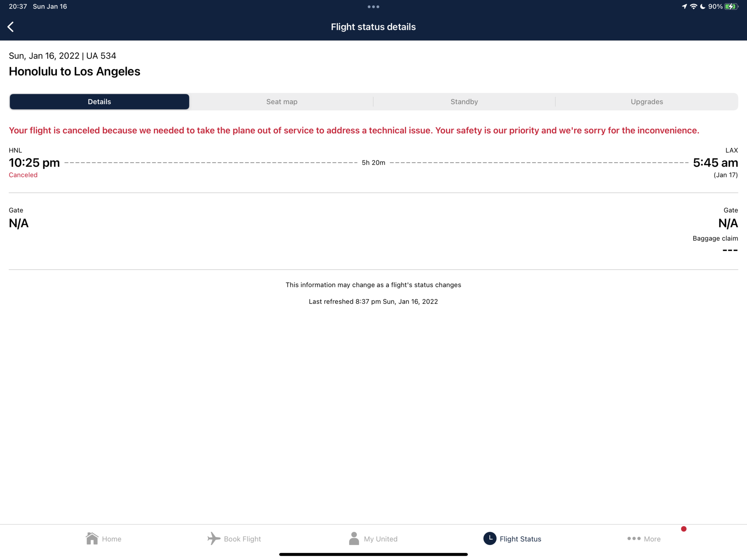747x560 pixels.
Task: Tap the Book Flight airplane icon
Action: pos(214,538)
